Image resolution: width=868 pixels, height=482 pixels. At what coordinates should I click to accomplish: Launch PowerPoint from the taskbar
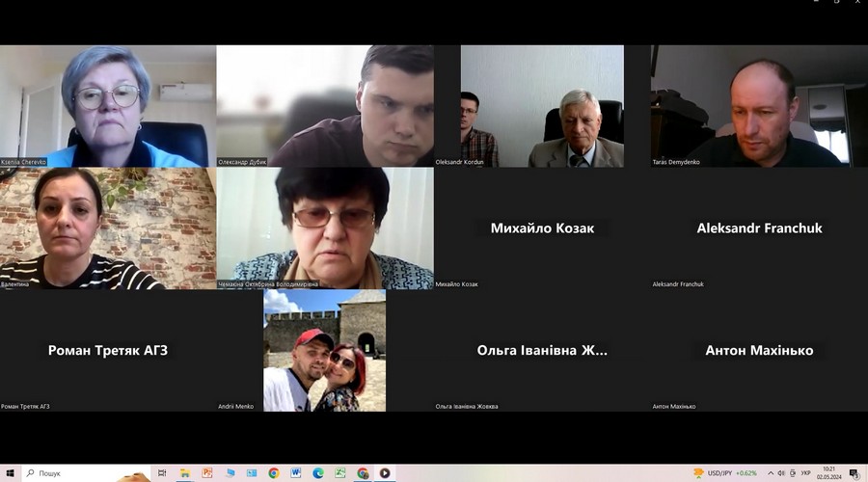(x=207, y=473)
